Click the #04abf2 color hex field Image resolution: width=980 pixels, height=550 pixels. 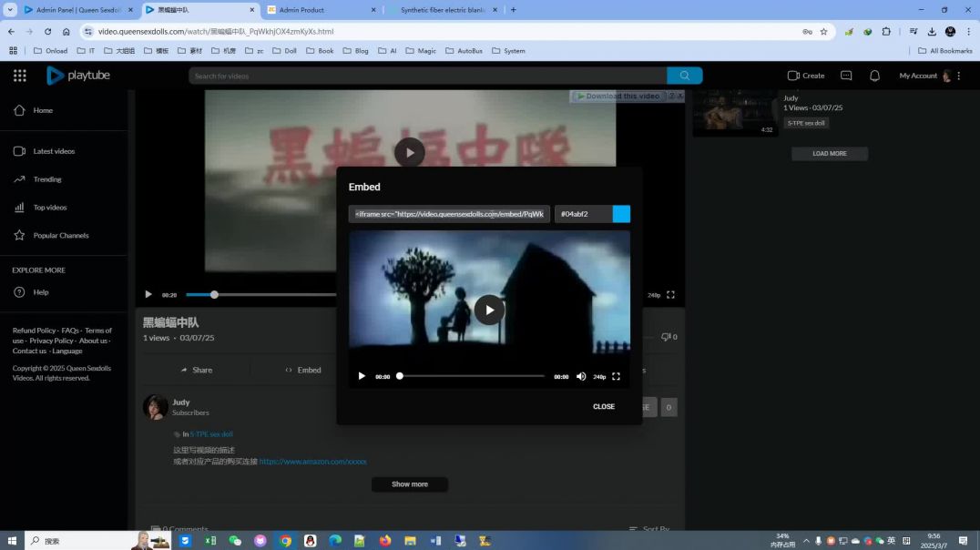(583, 214)
